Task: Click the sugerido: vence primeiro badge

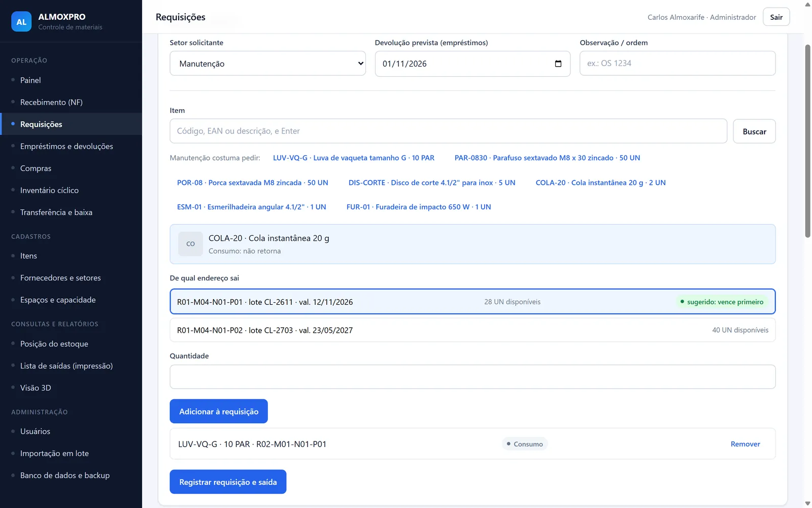Action: tap(721, 302)
